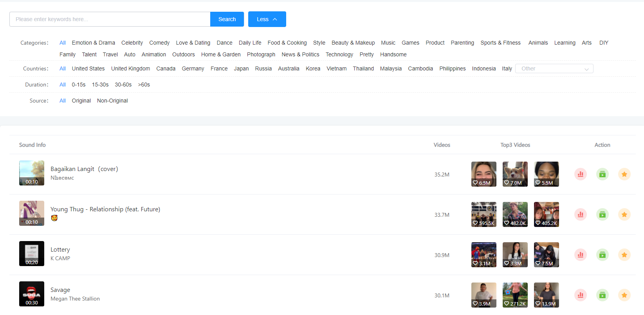Image resolution: width=644 pixels, height=315 pixels.
Task: Favorite Bagaikan Langit with star icon
Action: coord(624,174)
